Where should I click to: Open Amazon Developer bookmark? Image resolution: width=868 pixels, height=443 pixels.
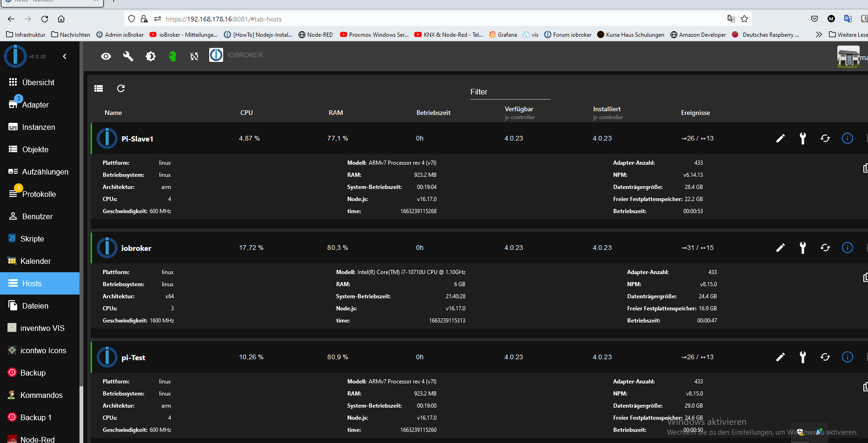pos(698,34)
